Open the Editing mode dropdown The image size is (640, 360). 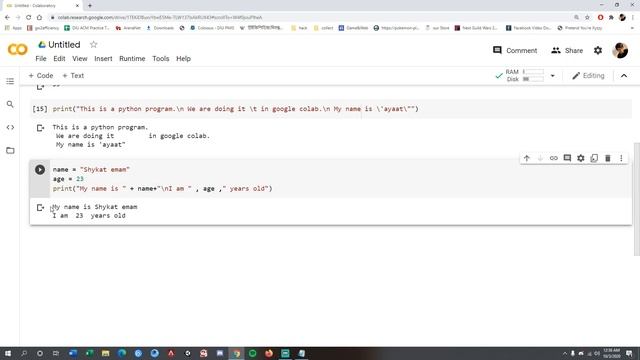(588, 76)
